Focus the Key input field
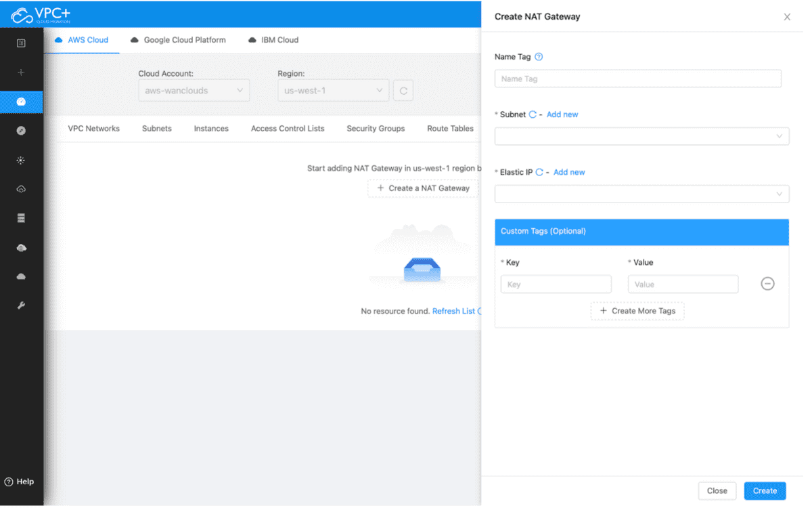 click(x=556, y=284)
